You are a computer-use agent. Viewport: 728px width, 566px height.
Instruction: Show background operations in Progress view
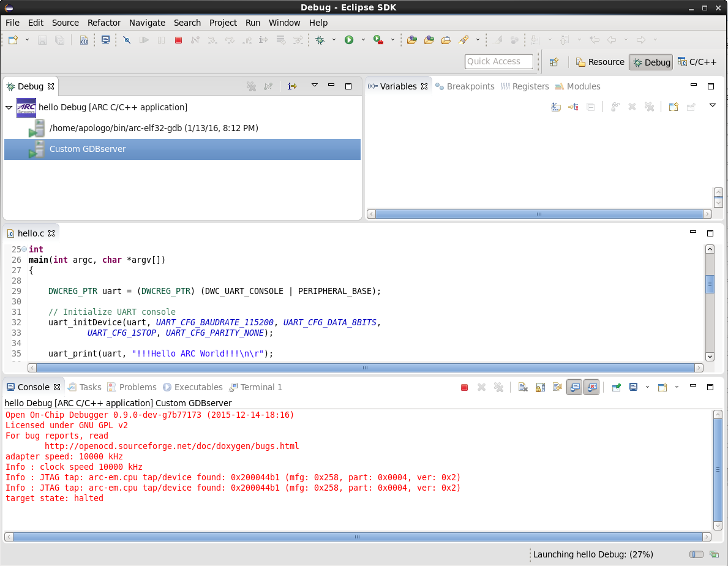pyautogui.click(x=714, y=554)
